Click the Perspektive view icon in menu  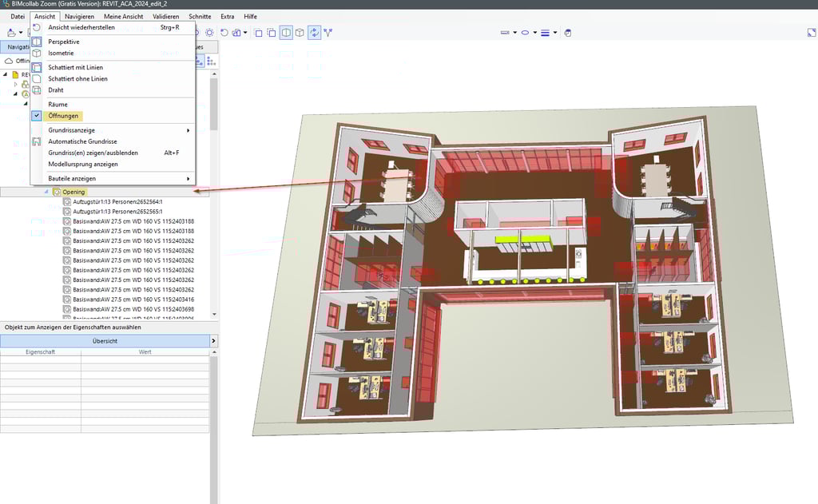tap(37, 42)
